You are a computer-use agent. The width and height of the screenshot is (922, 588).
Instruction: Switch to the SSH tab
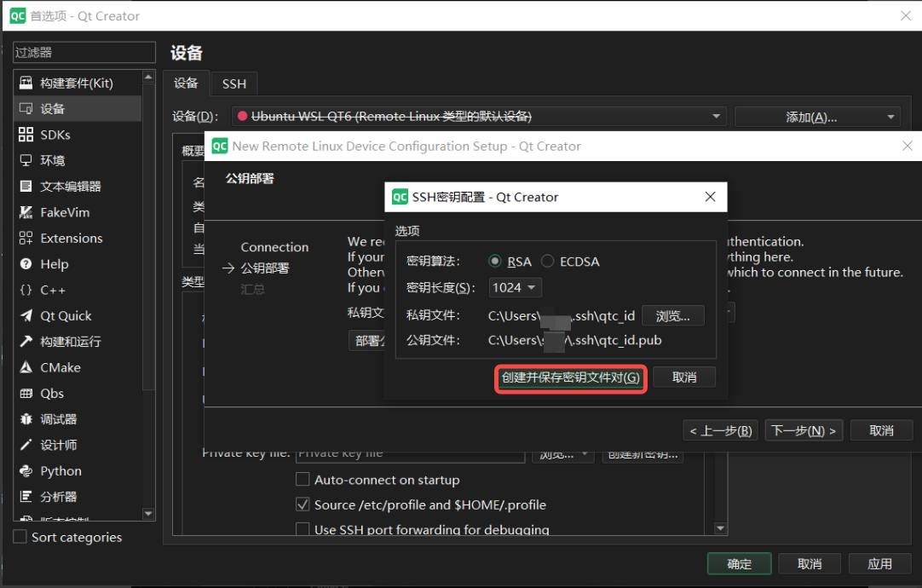click(x=234, y=84)
